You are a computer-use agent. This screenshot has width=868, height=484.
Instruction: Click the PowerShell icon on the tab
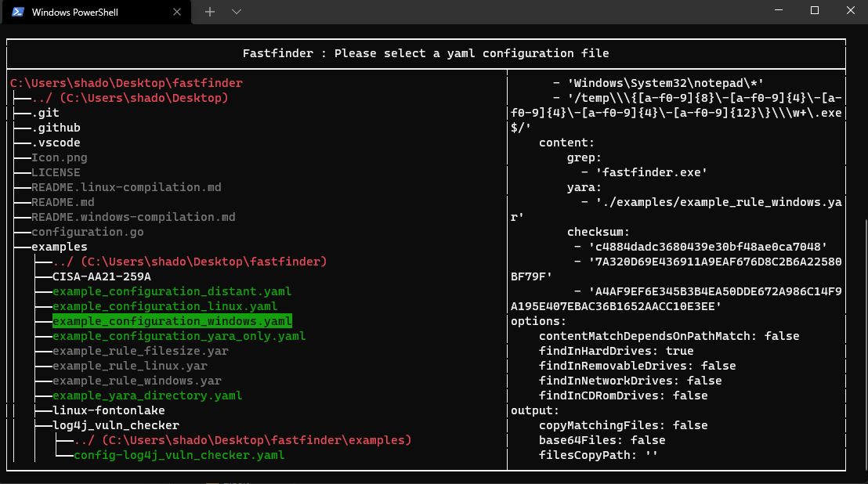[x=19, y=12]
